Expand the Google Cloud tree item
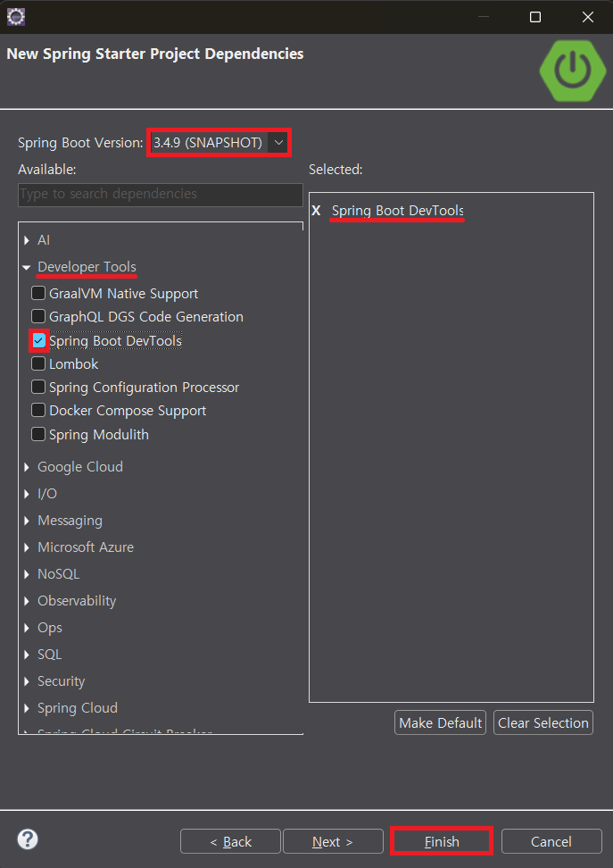Viewport: 613px width, 868px height. pyautogui.click(x=27, y=467)
